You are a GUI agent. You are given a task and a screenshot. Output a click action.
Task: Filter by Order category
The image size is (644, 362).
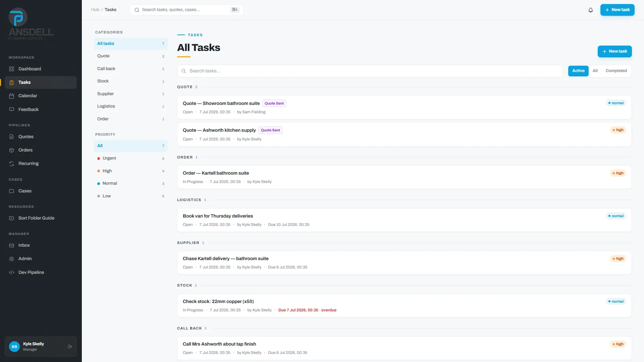pyautogui.click(x=131, y=119)
